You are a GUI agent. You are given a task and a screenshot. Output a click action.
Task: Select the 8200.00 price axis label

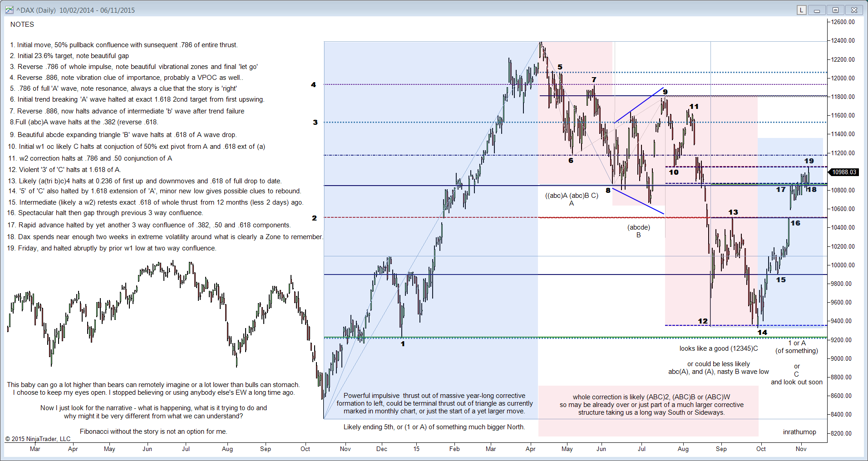click(843, 433)
